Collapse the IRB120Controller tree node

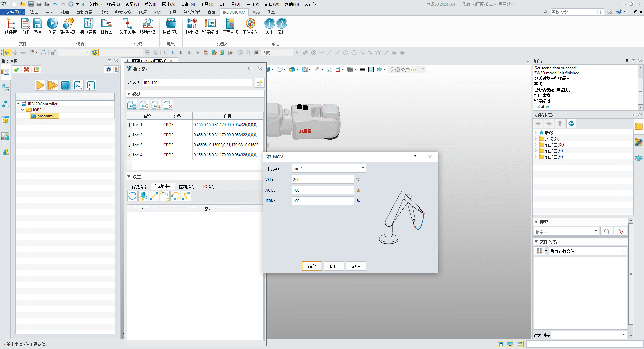pos(18,104)
